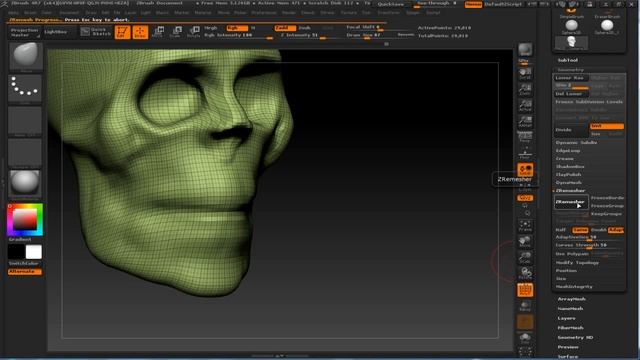Click the ZRemesher button
The image size is (640, 360).
pyautogui.click(x=571, y=202)
